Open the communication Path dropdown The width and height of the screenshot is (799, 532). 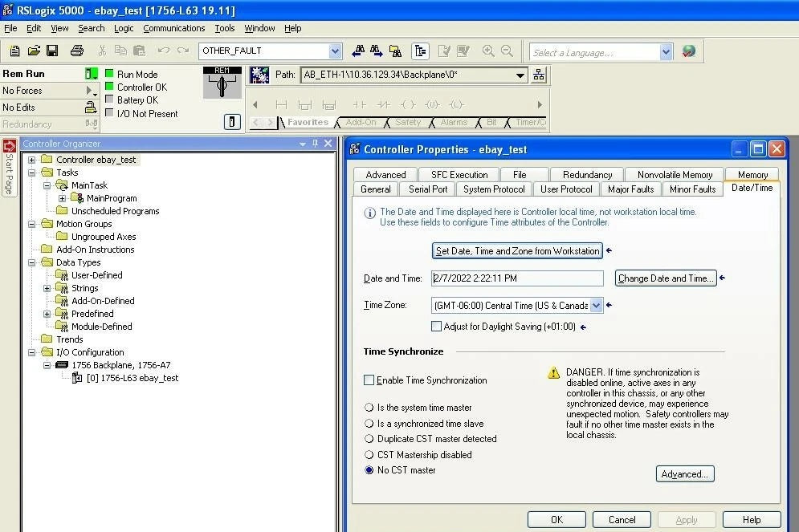(520, 75)
